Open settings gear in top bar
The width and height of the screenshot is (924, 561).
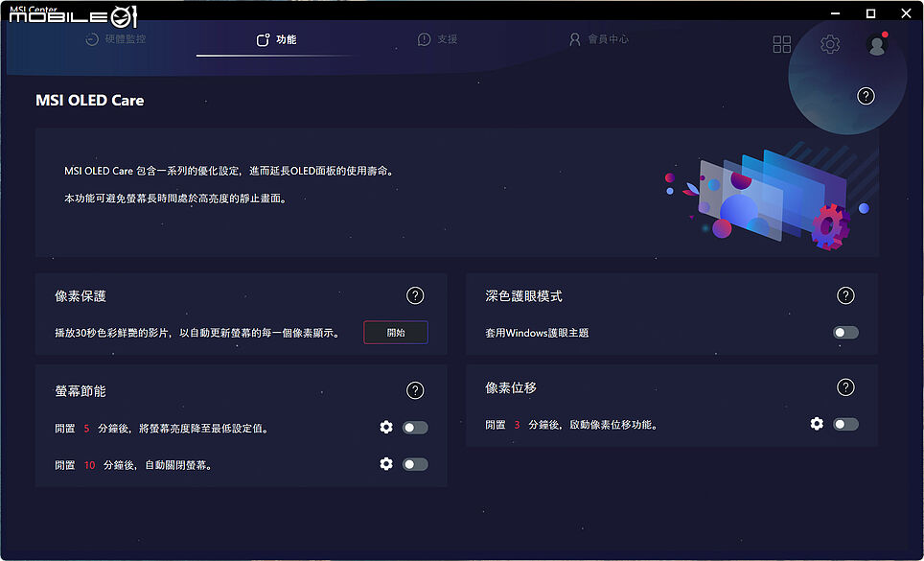click(830, 44)
